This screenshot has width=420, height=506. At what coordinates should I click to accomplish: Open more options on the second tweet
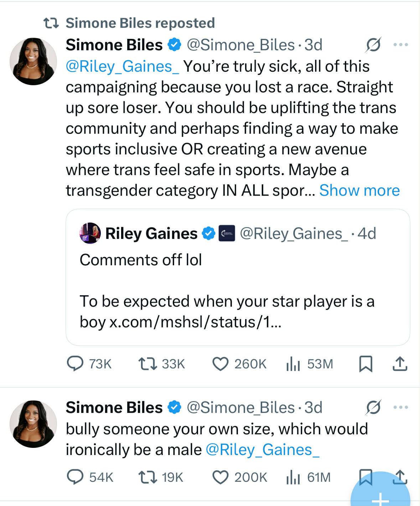(401, 407)
